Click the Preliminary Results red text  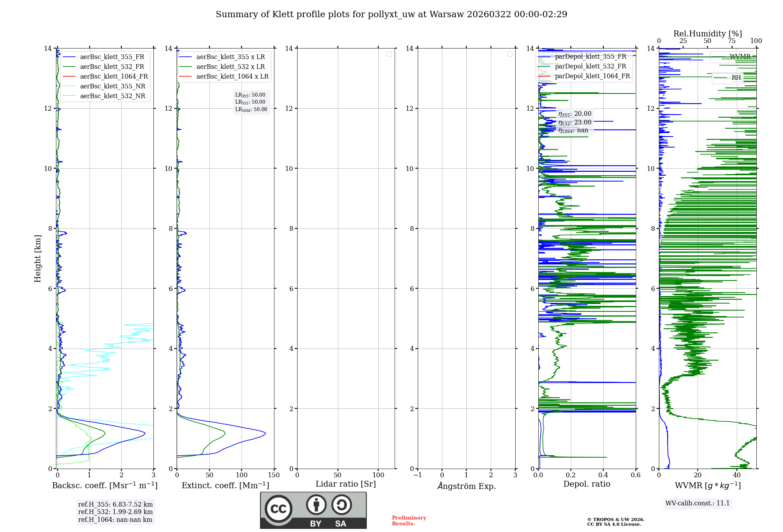(409, 520)
